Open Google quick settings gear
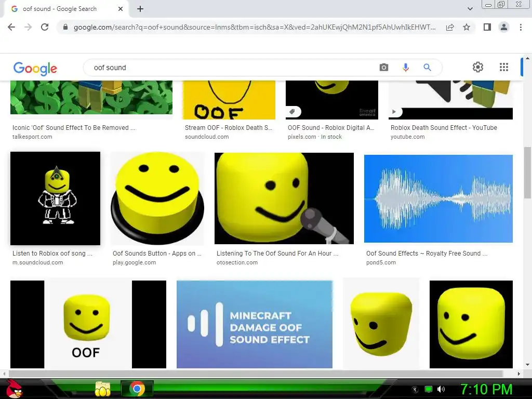 pyautogui.click(x=478, y=67)
